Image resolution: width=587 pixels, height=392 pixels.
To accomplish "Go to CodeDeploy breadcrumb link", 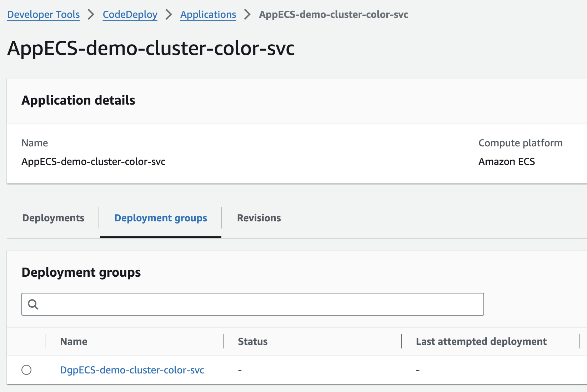I will click(130, 15).
